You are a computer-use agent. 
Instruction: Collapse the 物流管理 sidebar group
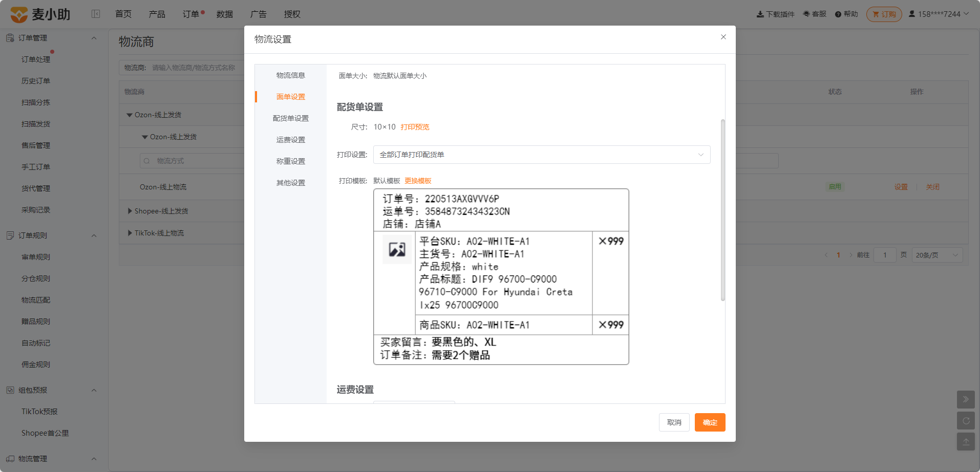coord(94,459)
